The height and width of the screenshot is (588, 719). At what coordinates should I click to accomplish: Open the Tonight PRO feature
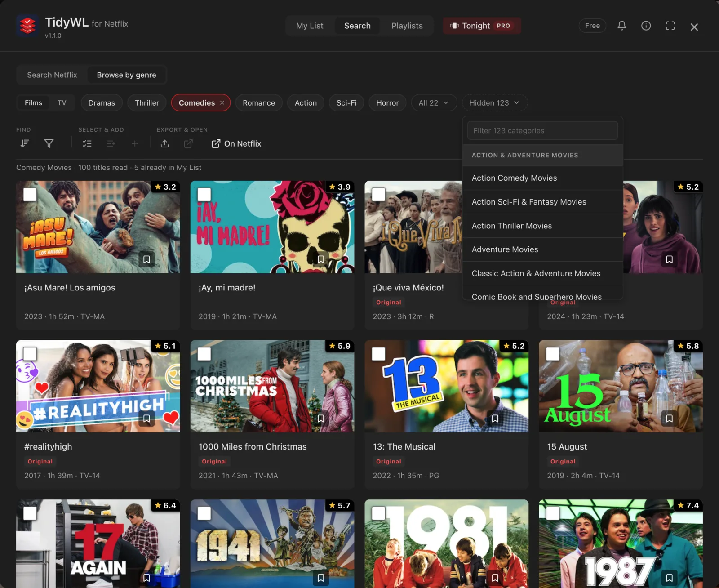click(x=482, y=26)
